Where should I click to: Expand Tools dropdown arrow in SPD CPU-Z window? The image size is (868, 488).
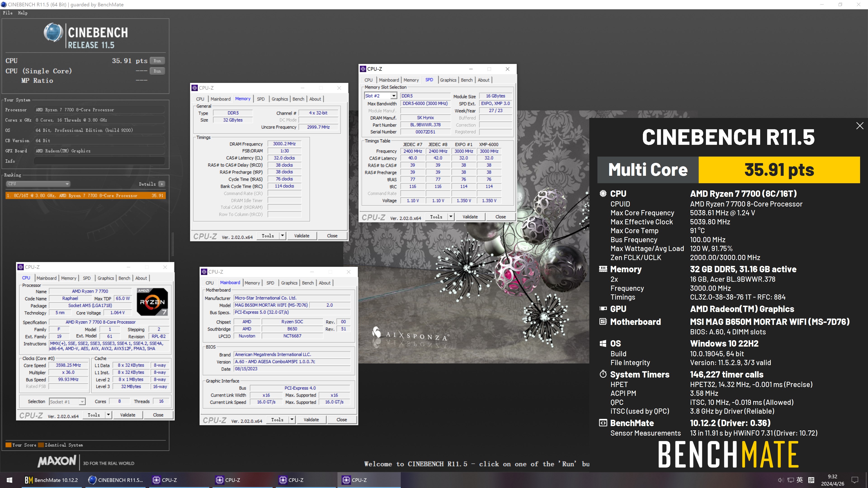(451, 217)
